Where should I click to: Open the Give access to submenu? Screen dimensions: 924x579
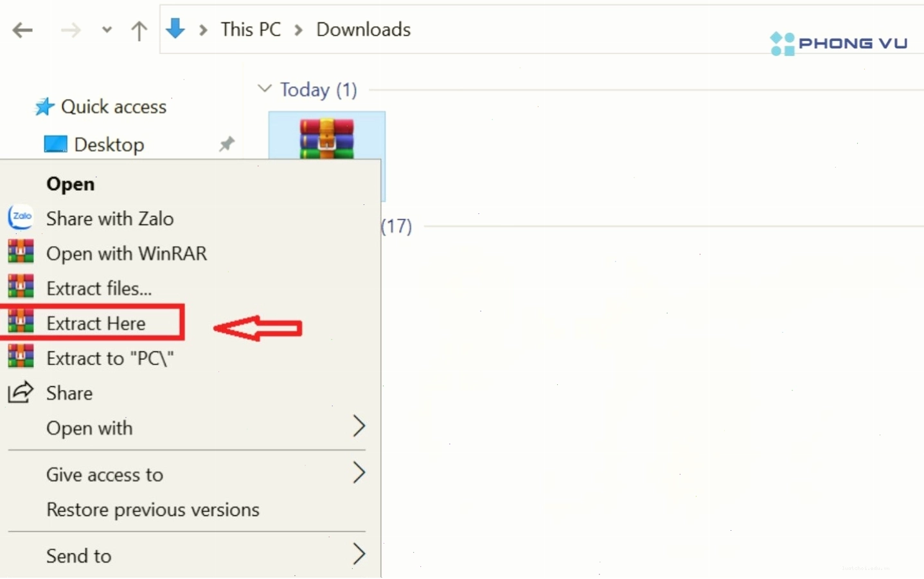point(105,474)
